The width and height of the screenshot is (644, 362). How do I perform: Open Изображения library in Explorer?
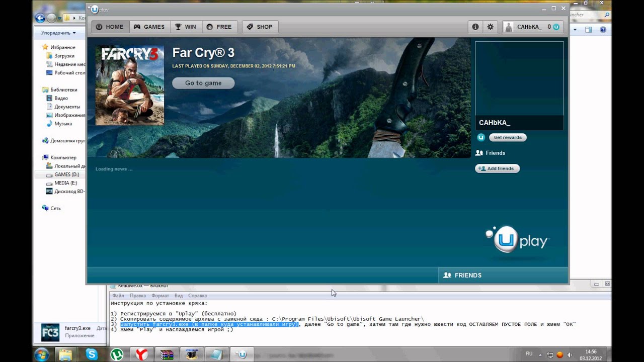tap(65, 116)
